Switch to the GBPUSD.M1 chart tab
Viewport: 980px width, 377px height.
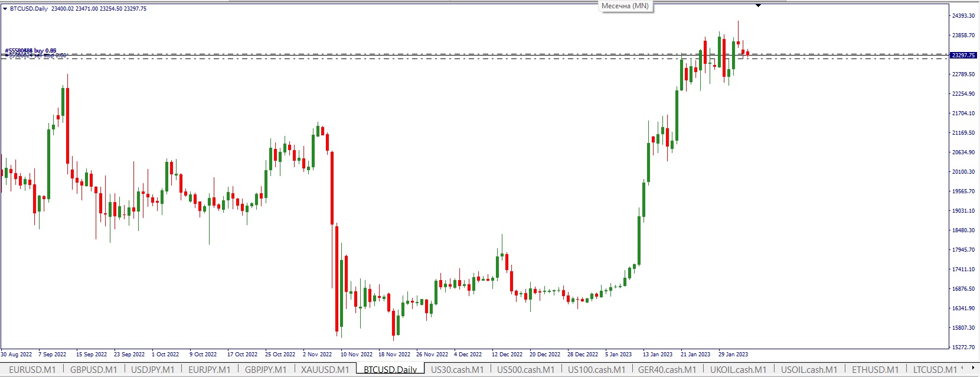(x=94, y=370)
